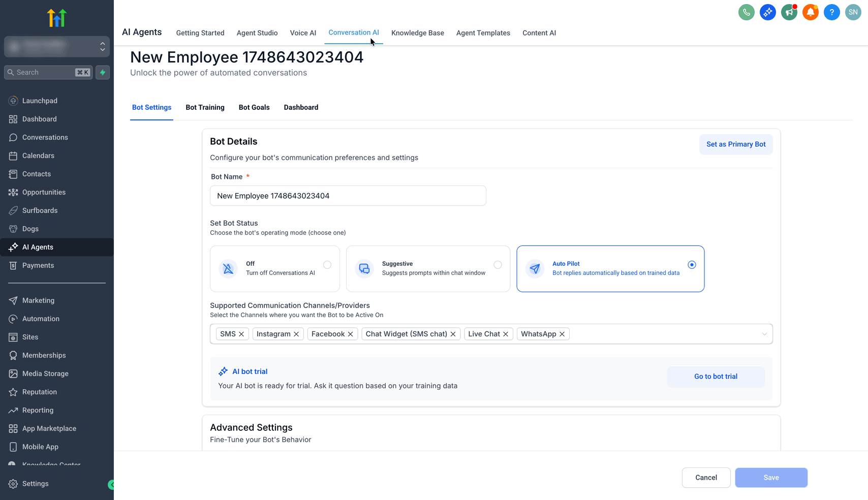This screenshot has height=500, width=868.
Task: Switch to Bot Goals tab
Action: pos(254,107)
